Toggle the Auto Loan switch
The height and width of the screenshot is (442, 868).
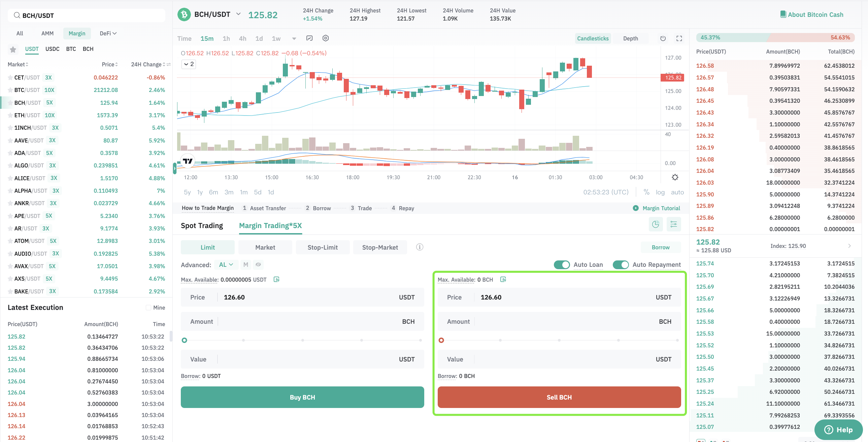click(x=561, y=265)
